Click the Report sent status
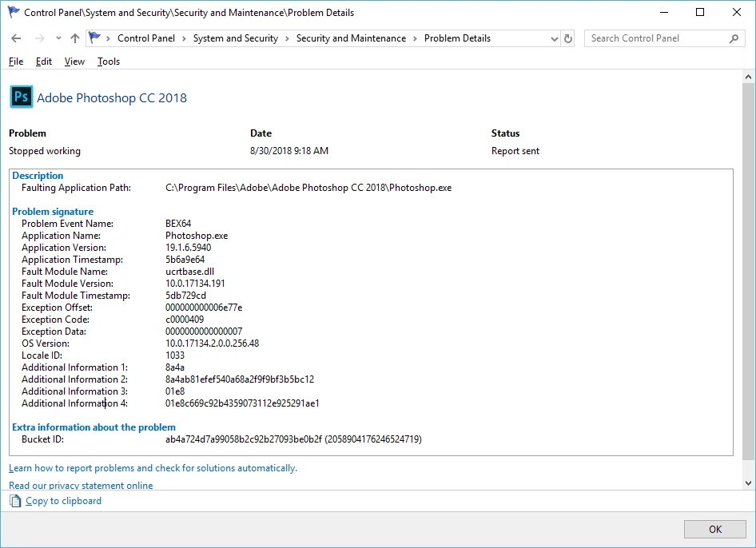The image size is (756, 548). (x=515, y=151)
